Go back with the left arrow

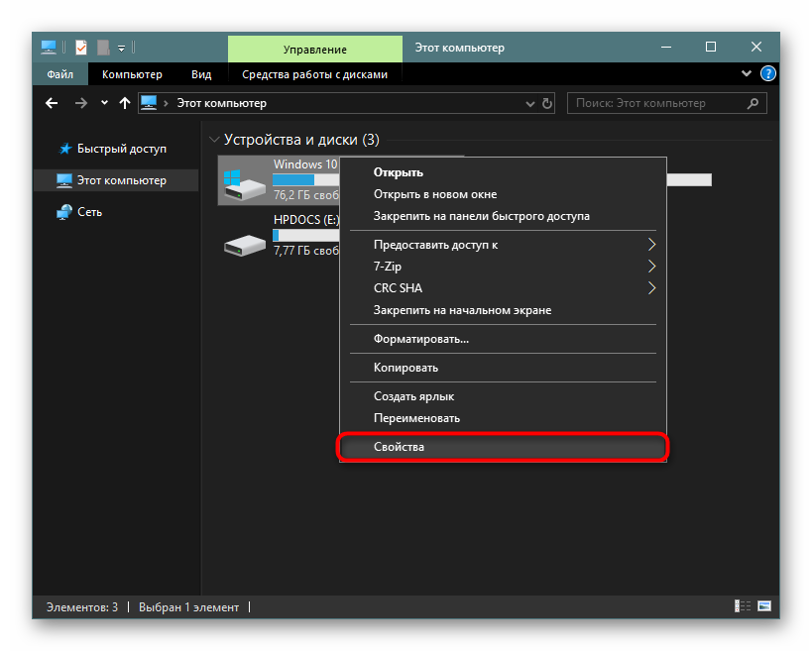point(52,103)
